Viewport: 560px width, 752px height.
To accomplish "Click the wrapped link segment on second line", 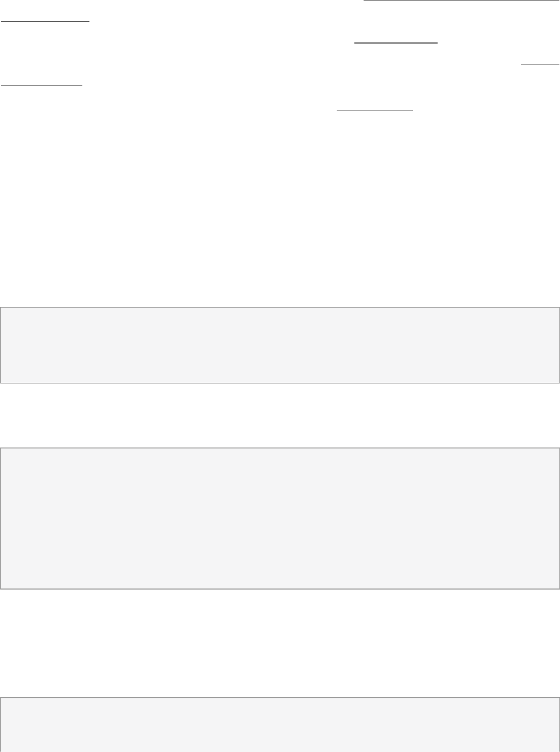I will pos(45,19).
